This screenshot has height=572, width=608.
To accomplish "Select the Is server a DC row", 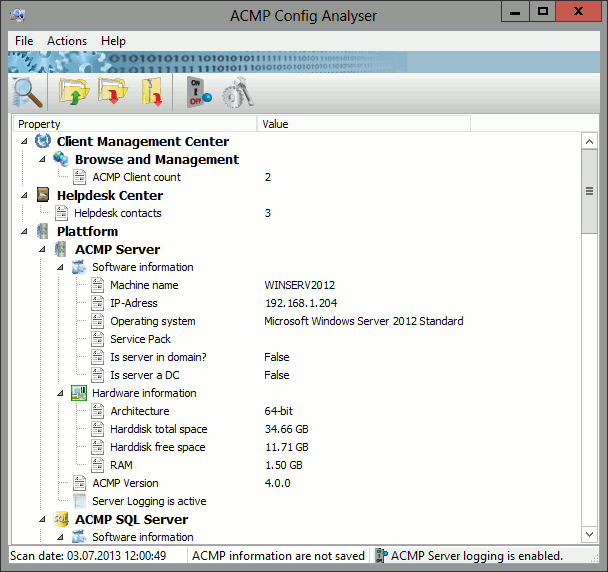I will tap(145, 375).
